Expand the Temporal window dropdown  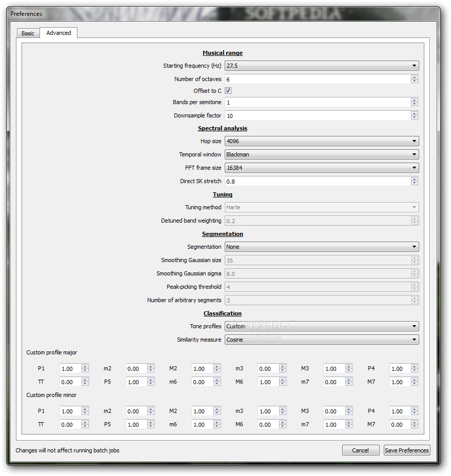pos(322,154)
